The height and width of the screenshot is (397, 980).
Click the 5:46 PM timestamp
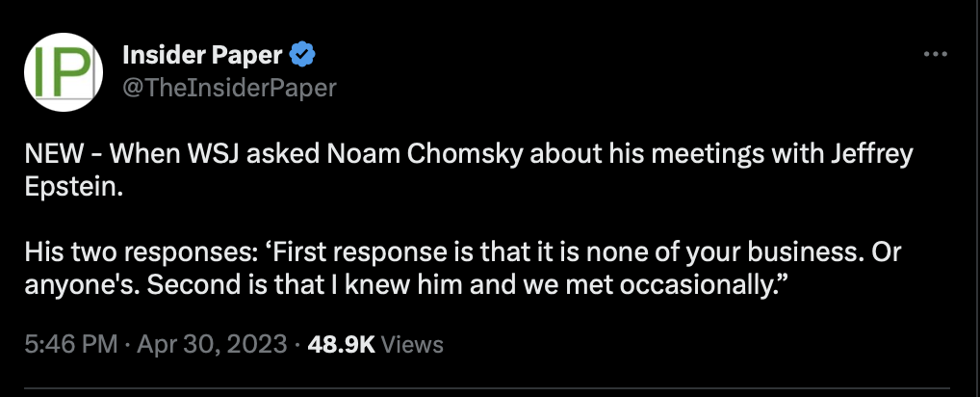[x=71, y=344]
